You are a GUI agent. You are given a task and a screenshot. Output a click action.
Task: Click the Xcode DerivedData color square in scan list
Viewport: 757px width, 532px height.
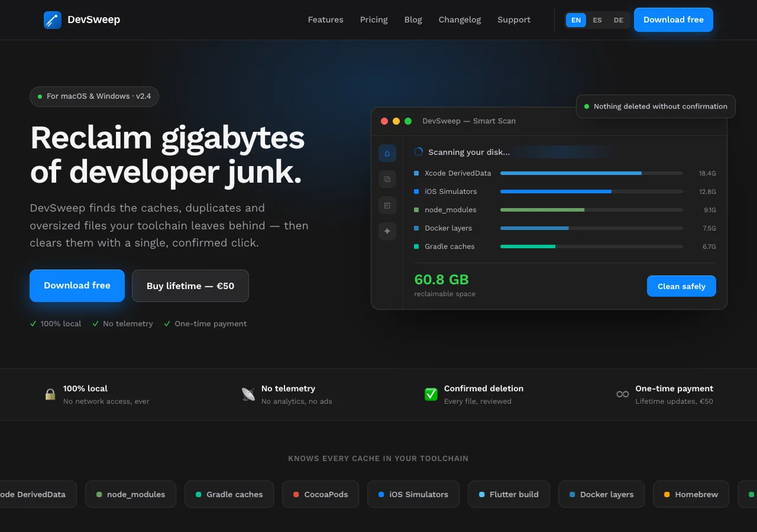point(416,173)
